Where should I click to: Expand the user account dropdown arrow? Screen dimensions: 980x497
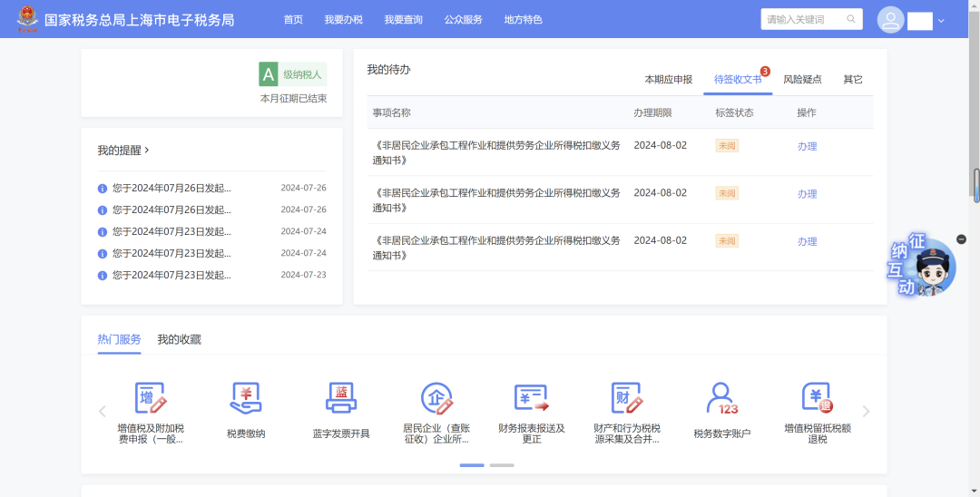pos(941,21)
